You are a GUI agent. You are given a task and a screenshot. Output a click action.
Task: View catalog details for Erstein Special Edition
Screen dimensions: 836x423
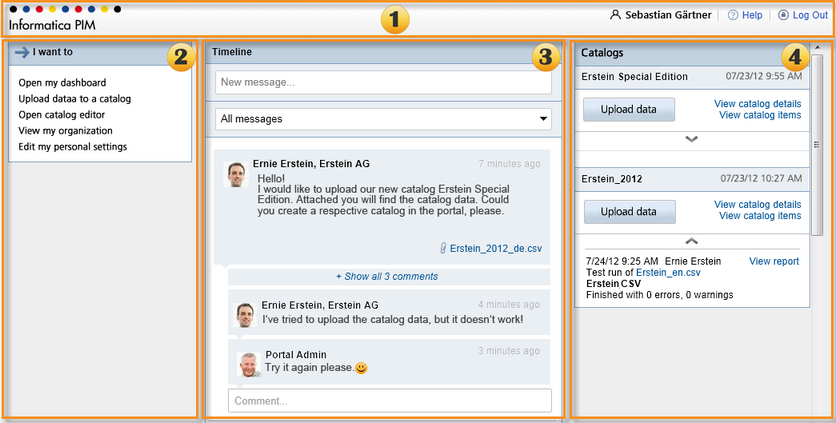[757, 103]
